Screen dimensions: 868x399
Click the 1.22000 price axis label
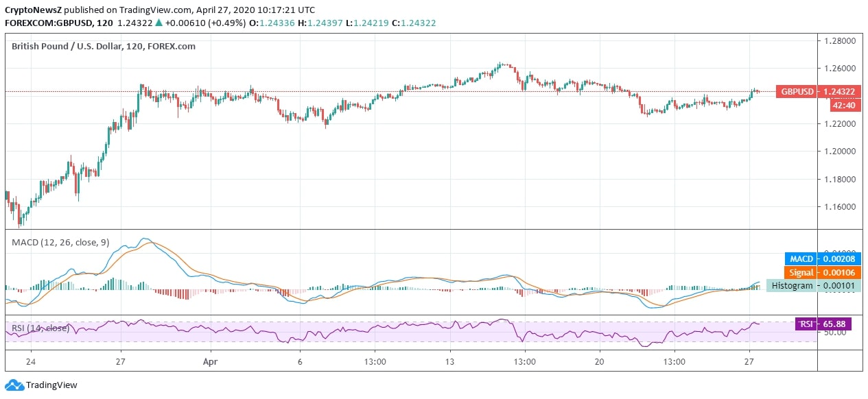point(839,124)
